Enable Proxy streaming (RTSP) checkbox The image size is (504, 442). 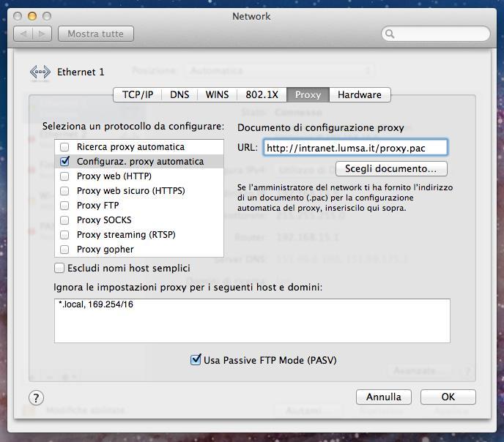click(64, 235)
